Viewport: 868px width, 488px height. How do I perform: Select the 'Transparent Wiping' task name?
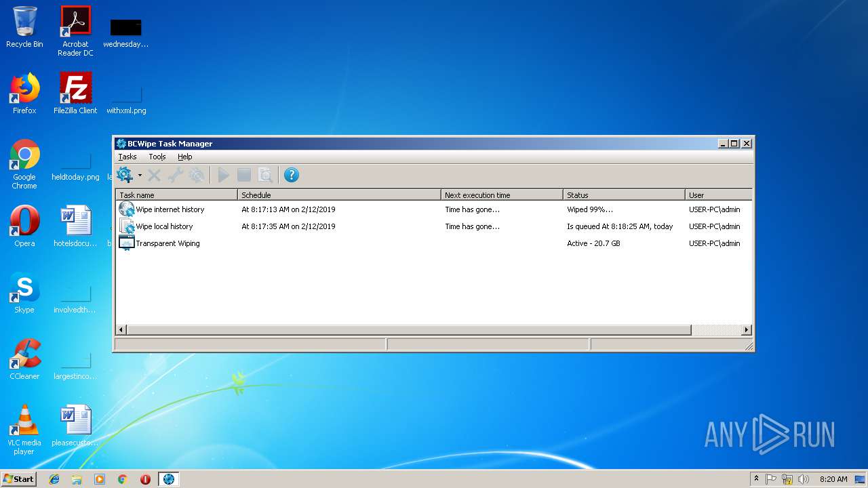(167, 243)
